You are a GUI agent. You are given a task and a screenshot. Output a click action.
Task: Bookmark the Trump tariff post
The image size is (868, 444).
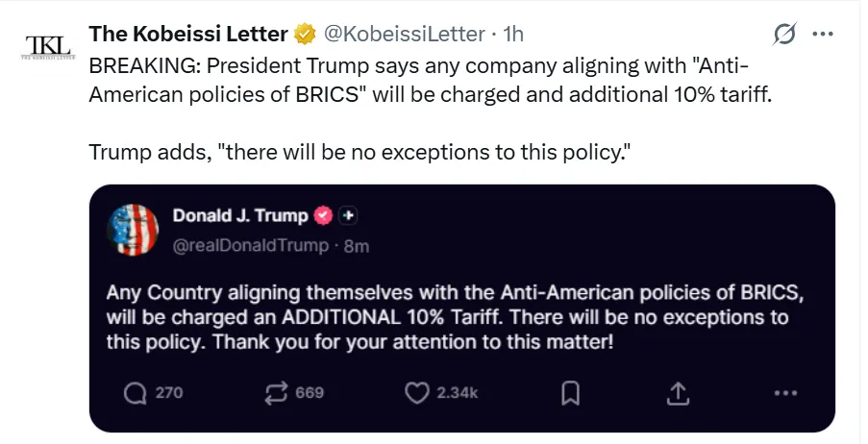tap(569, 392)
